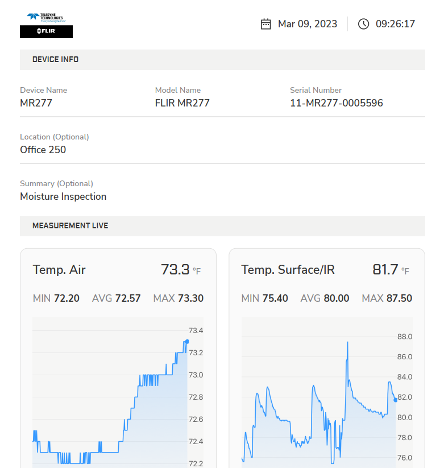The image size is (440, 468).
Task: Select the 09:26:17 time display
Action: (395, 24)
